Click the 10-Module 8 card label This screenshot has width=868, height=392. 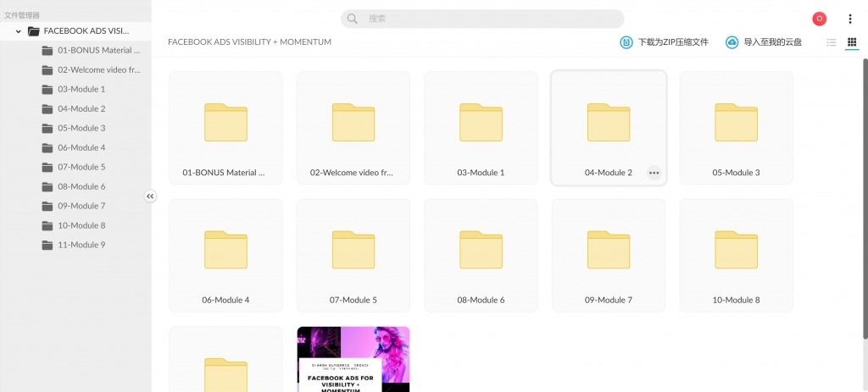[737, 301]
